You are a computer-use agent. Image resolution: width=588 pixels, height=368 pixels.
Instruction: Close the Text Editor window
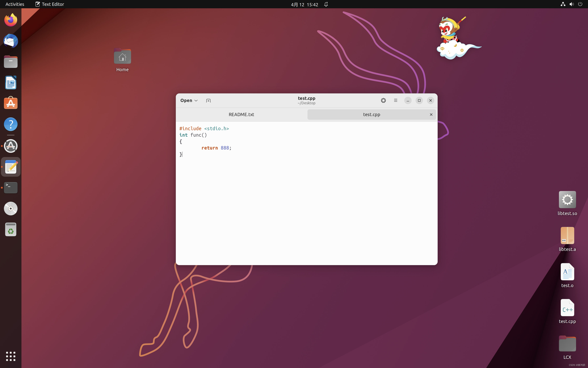pos(430,101)
